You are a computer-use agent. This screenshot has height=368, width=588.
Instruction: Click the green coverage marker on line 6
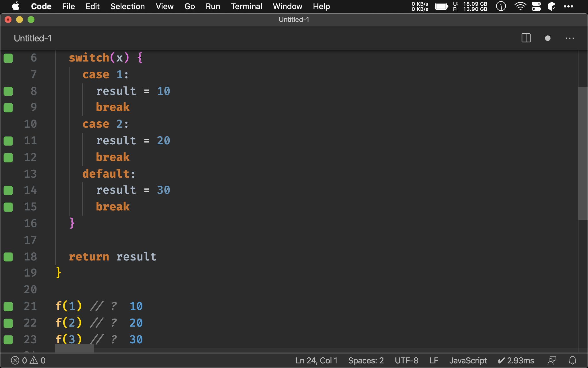[8, 58]
